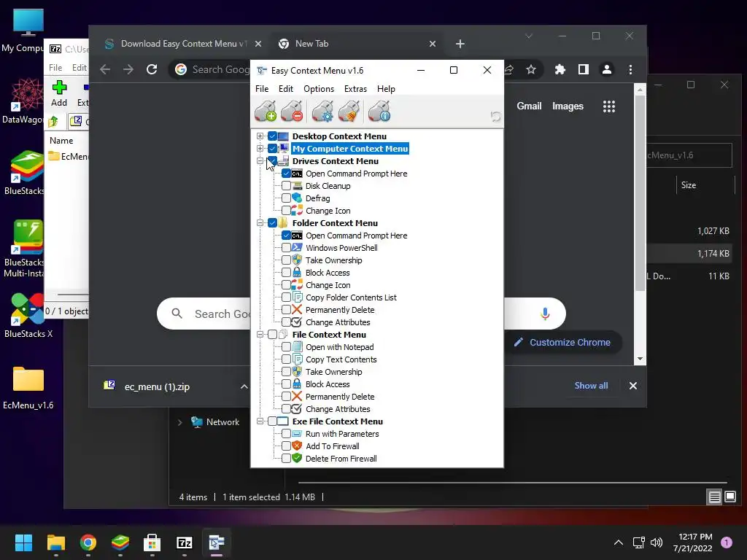Click the taskbar File Explorer icon

pyautogui.click(x=55, y=542)
